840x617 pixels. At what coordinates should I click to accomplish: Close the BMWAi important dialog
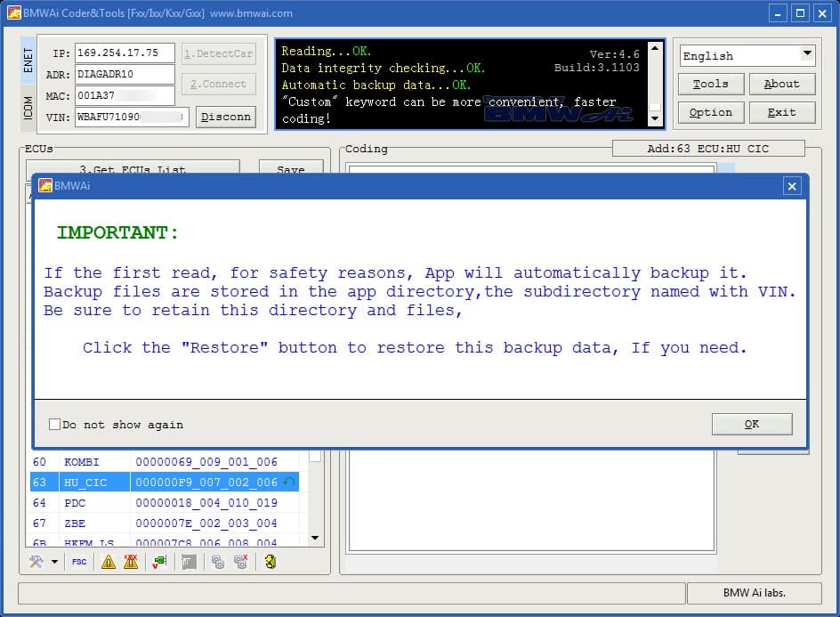click(x=792, y=186)
